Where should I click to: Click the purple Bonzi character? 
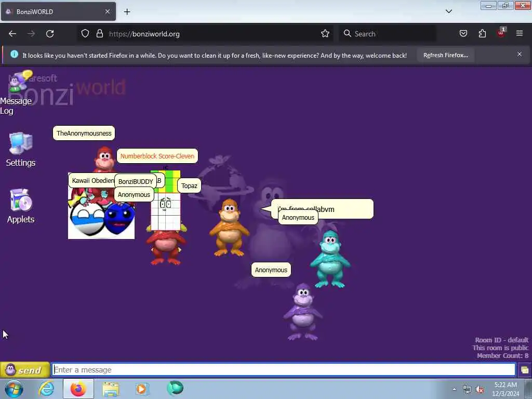[303, 312]
